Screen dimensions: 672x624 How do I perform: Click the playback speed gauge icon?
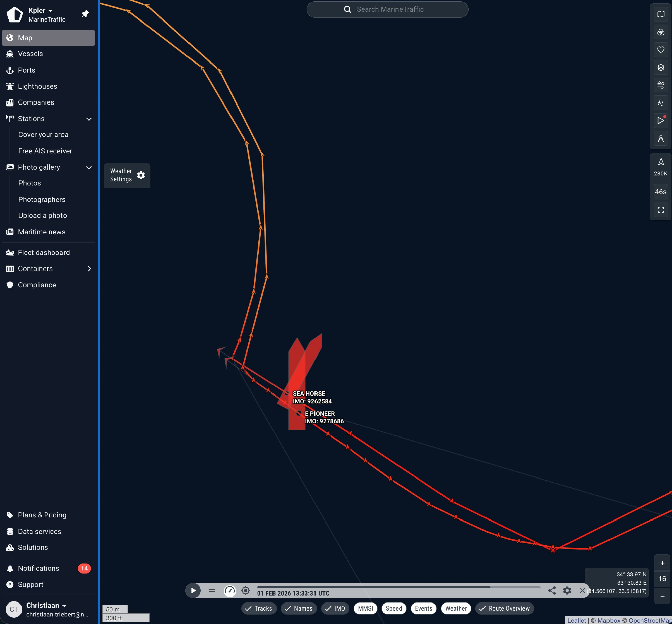click(x=229, y=591)
